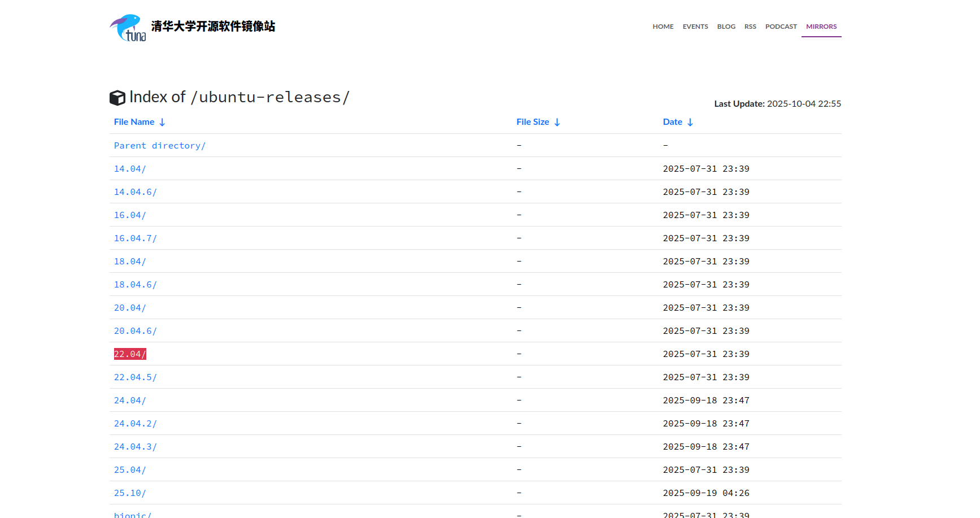
Task: Open the HOME menu item
Action: pos(663,27)
